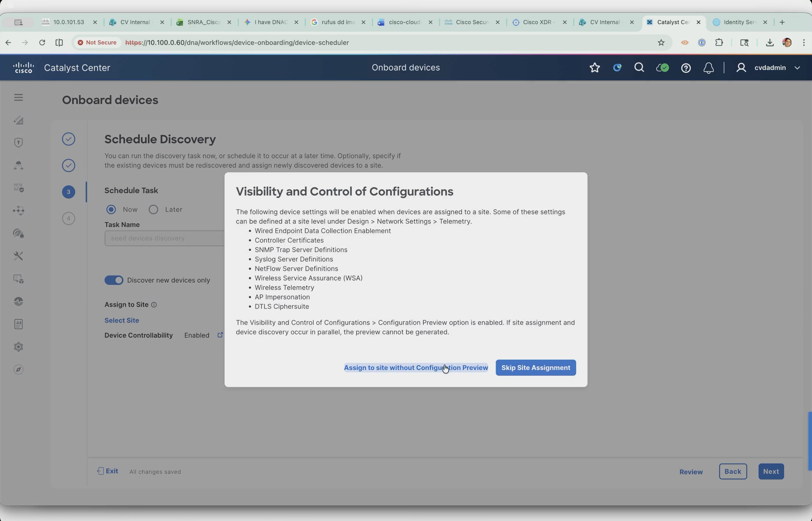Select the Now radio button
Screen dimensions: 812x521
[x=111, y=209]
